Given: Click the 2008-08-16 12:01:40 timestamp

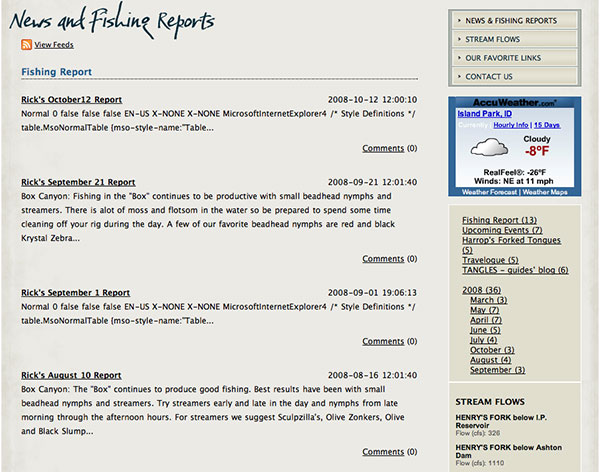Looking at the screenshot, I should point(372,376).
